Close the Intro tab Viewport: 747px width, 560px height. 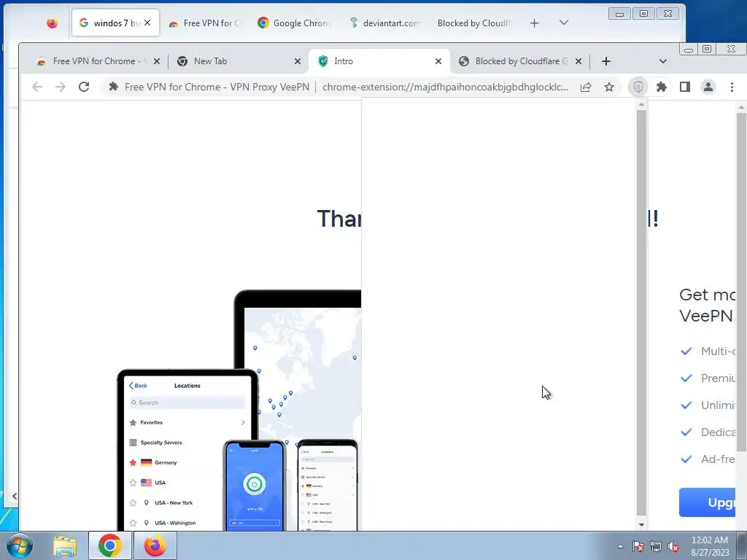point(438,61)
